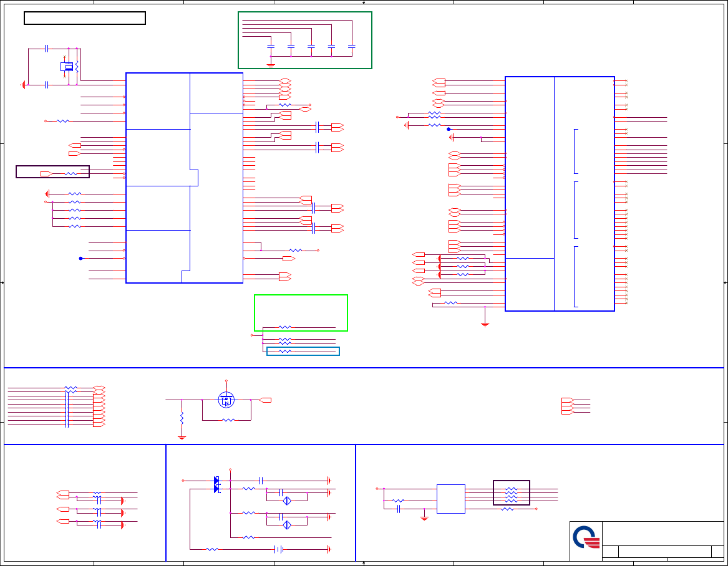
Task: Select the blue junction dot left of the large left IC
Action: [81, 259]
